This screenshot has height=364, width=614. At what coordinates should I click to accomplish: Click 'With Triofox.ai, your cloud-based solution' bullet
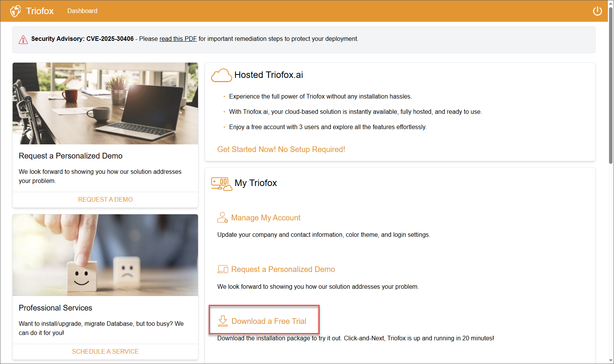click(356, 112)
